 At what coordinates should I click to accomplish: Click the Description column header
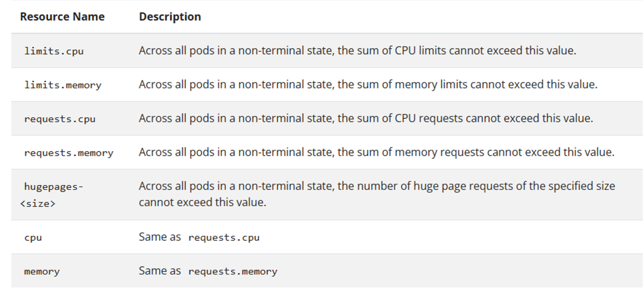pyautogui.click(x=170, y=17)
